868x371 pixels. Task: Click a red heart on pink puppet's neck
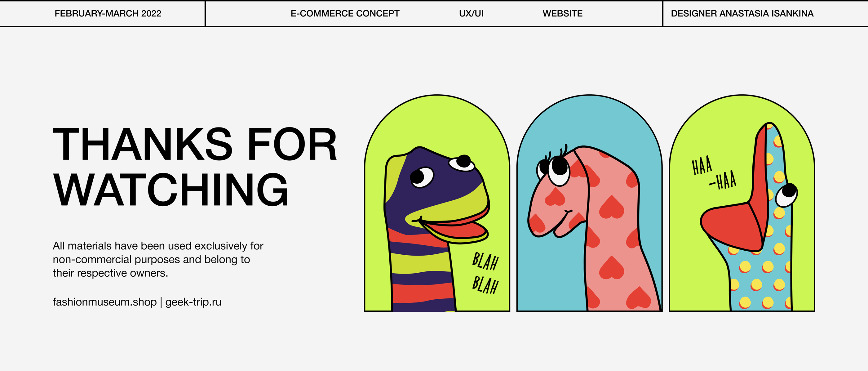[x=612, y=207]
